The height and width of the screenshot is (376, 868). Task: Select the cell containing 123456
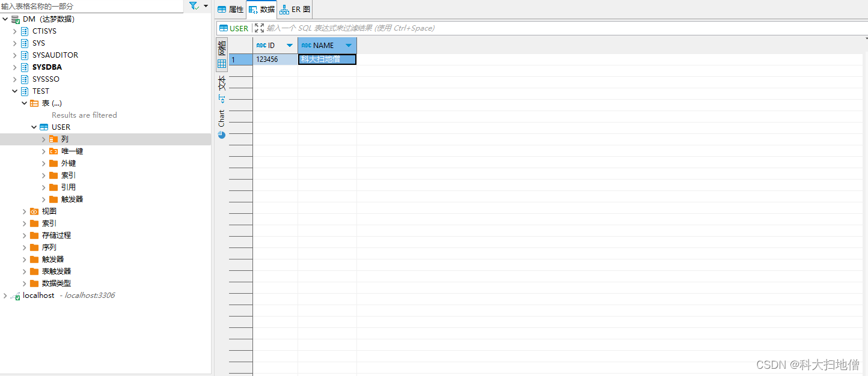point(275,59)
